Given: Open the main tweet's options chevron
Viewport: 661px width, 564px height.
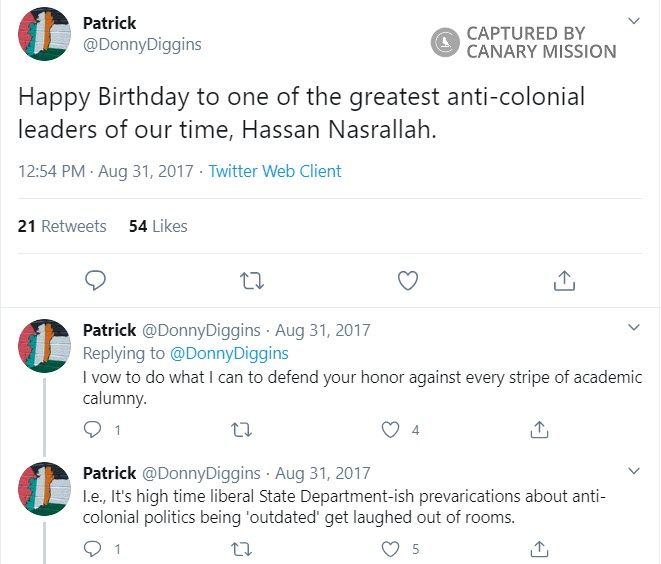Looking at the screenshot, I should [x=633, y=21].
